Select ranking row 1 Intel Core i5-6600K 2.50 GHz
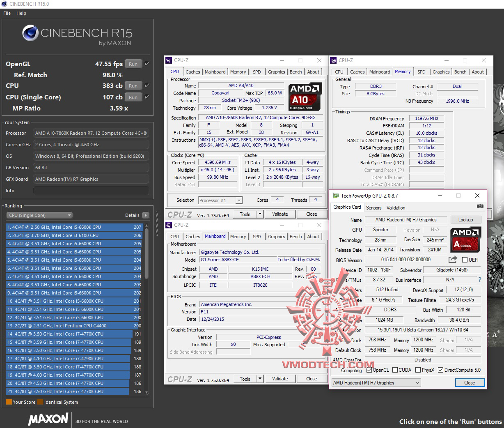This screenshot has height=428, width=504. tap(74, 227)
